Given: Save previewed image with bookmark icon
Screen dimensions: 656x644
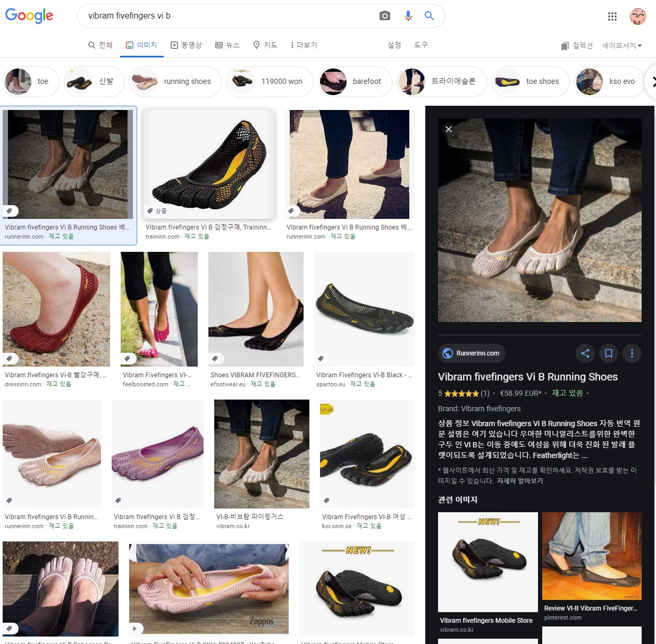Looking at the screenshot, I should 609,353.
